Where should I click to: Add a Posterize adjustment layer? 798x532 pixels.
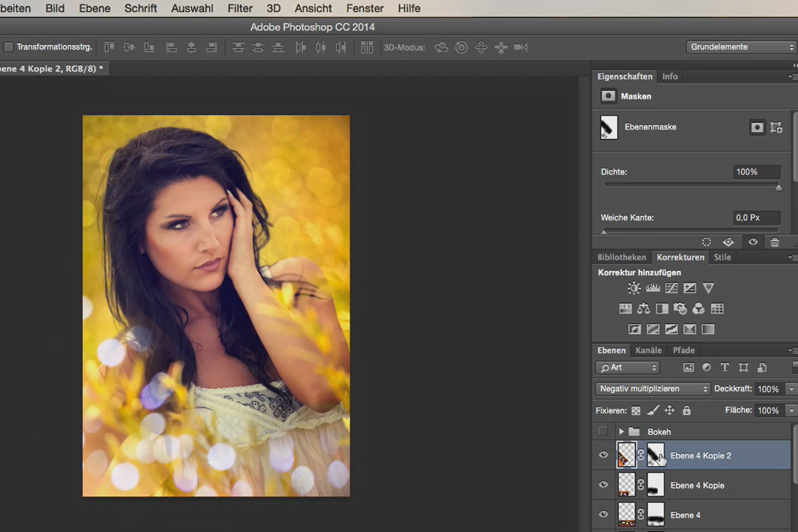click(653, 329)
